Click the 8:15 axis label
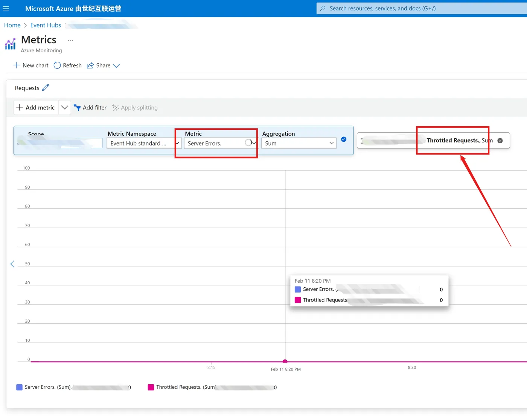 click(x=212, y=367)
